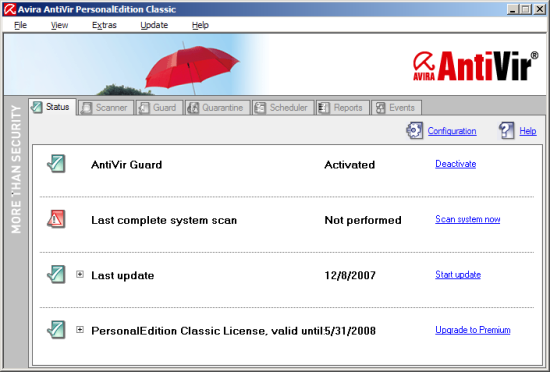The image size is (550, 372).
Task: Click the Configuration gear icon
Action: (x=415, y=130)
